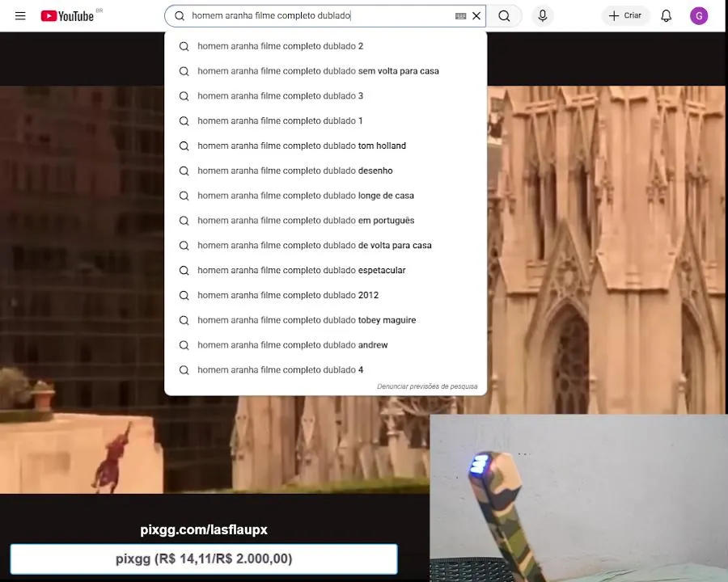728x582 pixels.
Task: Select suggestion ending in 'dublado 1'
Action: [325, 121]
